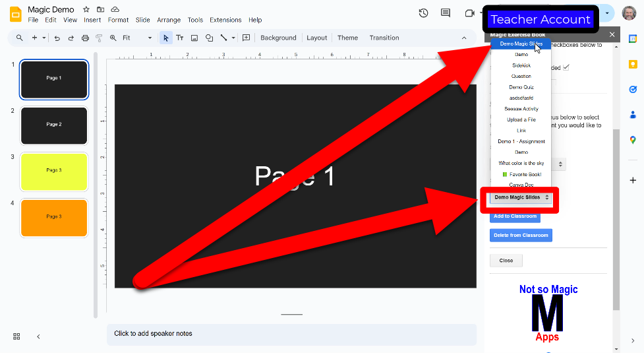
Task: Click the Background button
Action: 278,38
